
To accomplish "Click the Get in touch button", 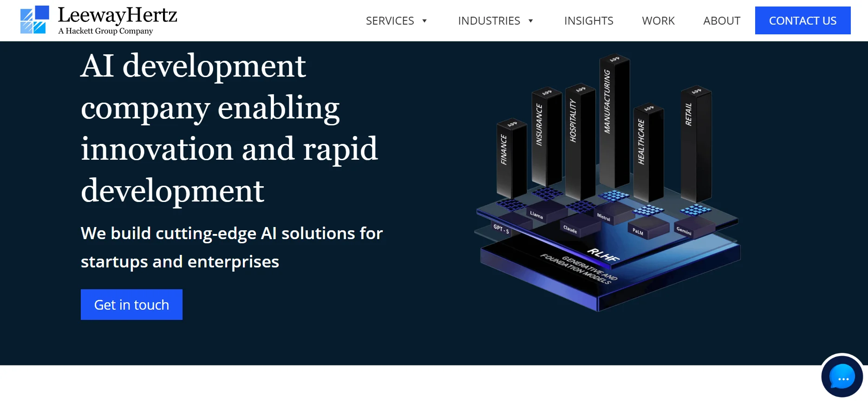I will pyautogui.click(x=131, y=305).
